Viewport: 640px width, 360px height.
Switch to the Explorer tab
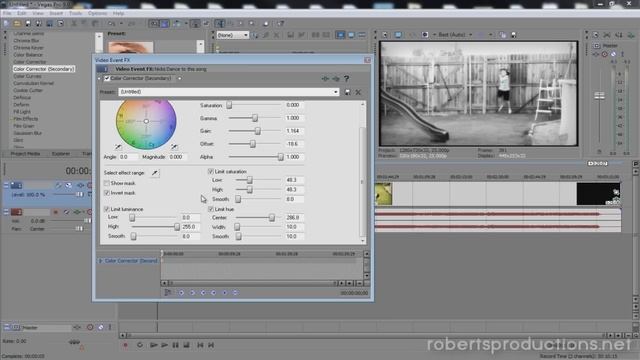pos(61,154)
